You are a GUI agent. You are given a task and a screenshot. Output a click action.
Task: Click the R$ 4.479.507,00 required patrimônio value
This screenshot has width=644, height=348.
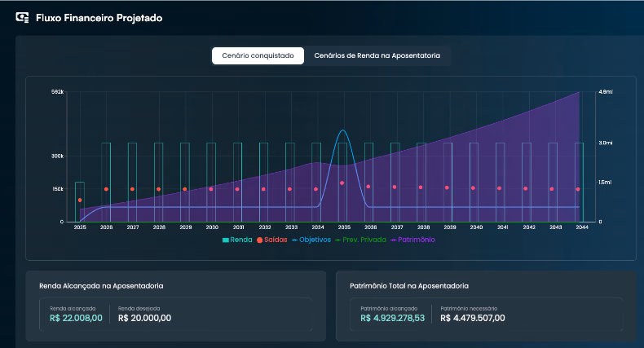[473, 318]
